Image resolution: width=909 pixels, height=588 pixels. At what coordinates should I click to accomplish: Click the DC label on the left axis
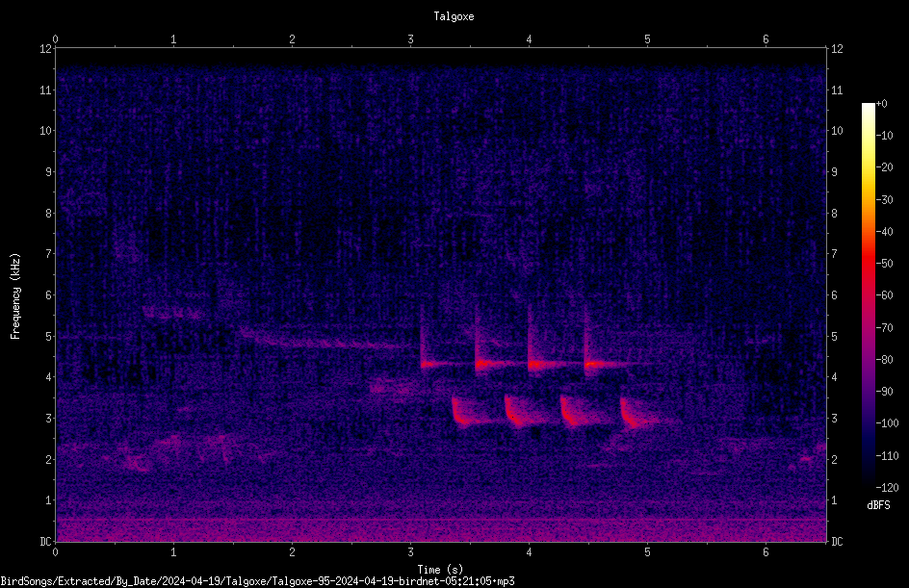(46, 542)
